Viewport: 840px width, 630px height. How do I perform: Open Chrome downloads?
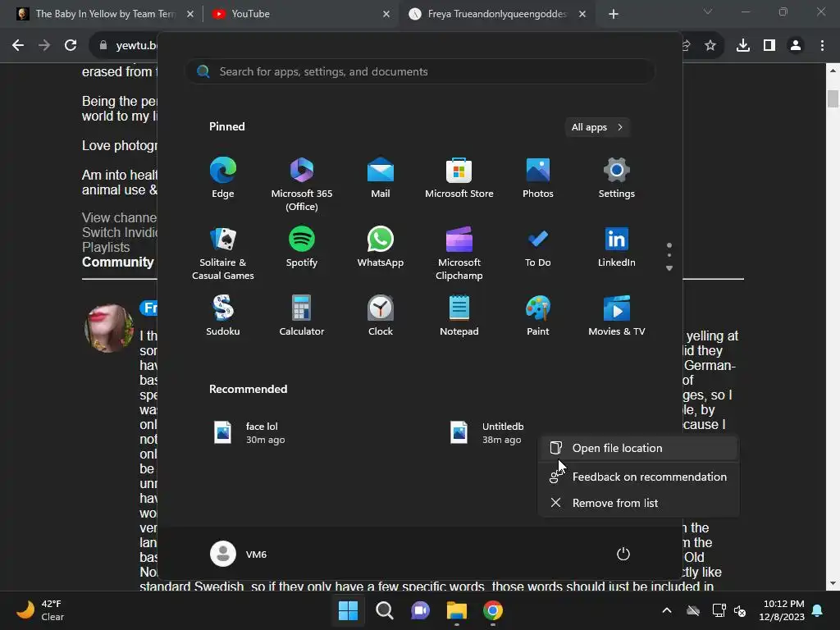(x=742, y=46)
